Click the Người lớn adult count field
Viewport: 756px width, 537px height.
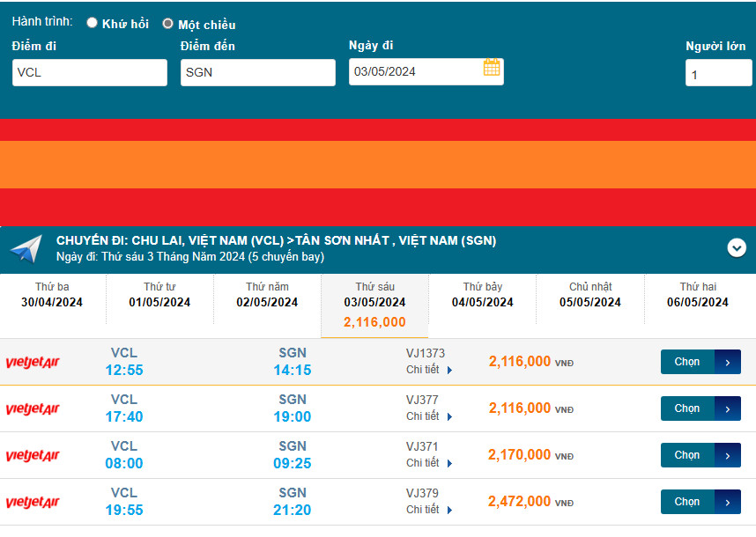coord(718,74)
